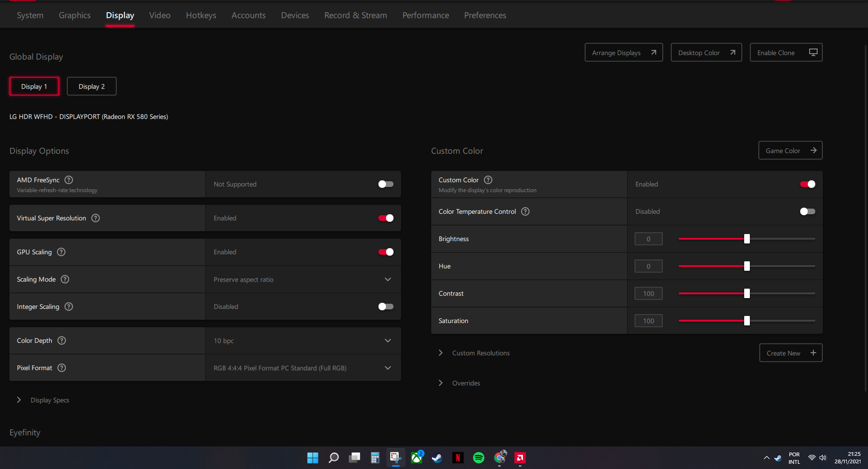Open clock and date in taskbar
The height and width of the screenshot is (469, 868).
(x=848, y=458)
